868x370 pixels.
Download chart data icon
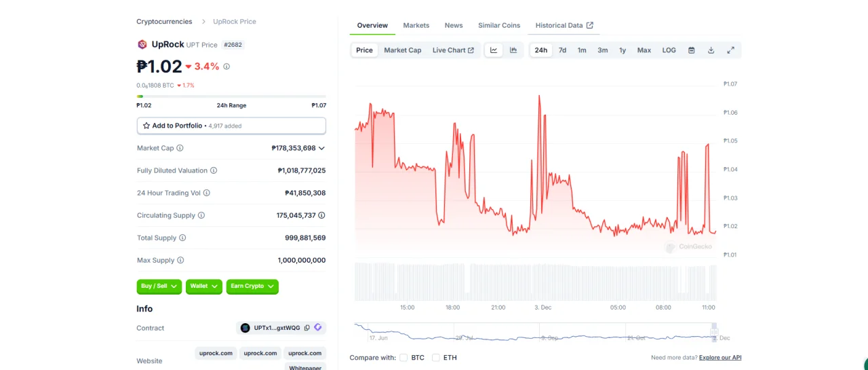coord(711,50)
